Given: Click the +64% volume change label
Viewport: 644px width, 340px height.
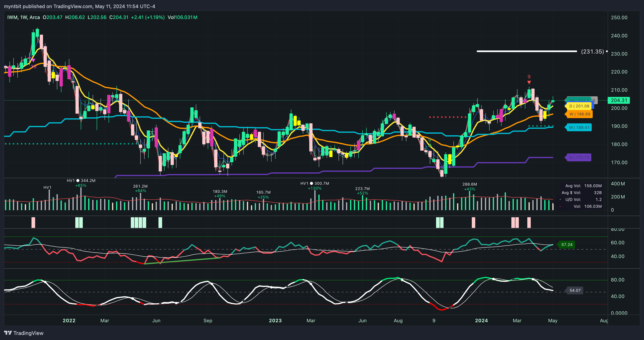Looking at the screenshot, I should (x=141, y=191).
